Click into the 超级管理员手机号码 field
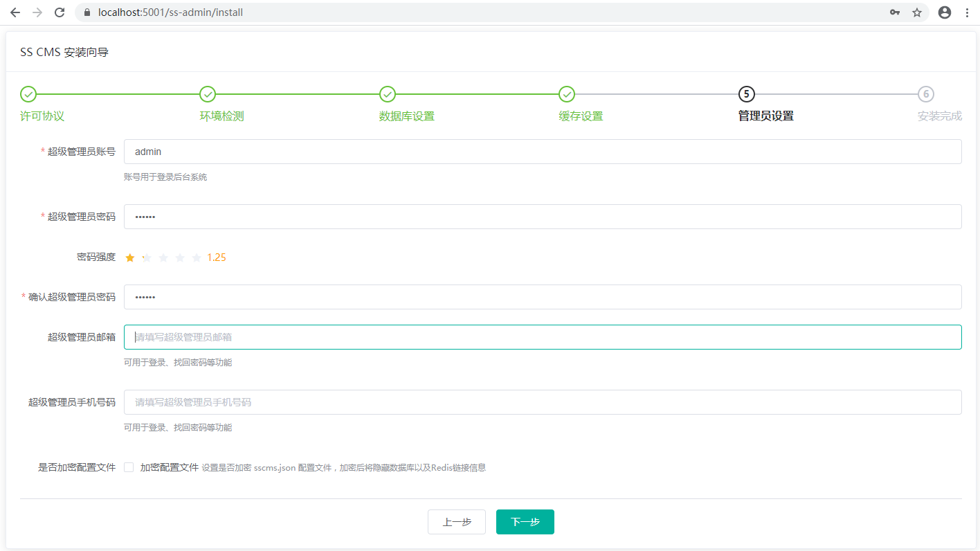Image resolution: width=980 pixels, height=551 pixels. pyautogui.click(x=543, y=402)
